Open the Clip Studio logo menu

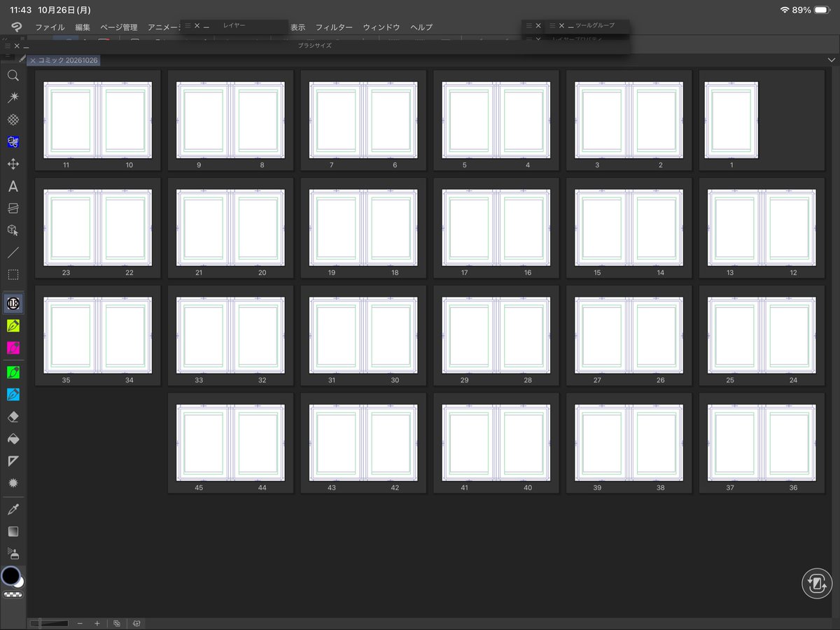point(15,27)
